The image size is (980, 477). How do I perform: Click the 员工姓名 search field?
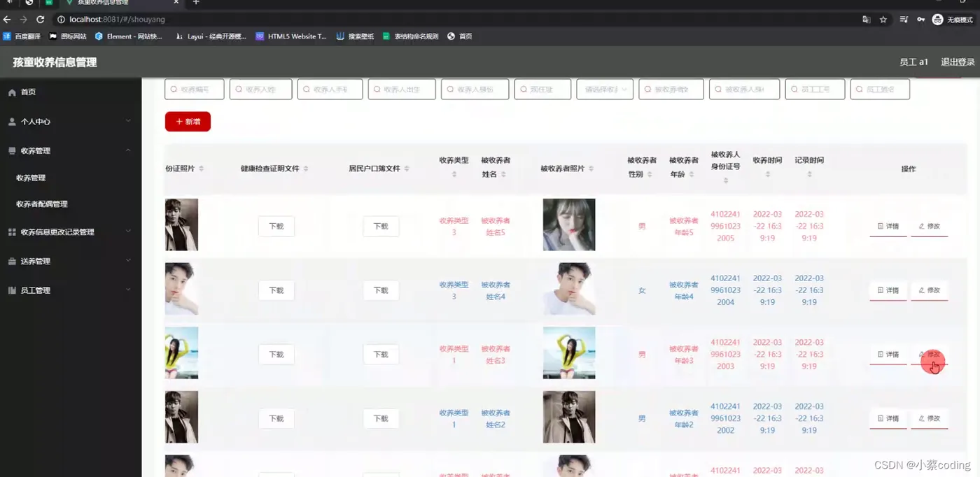880,90
